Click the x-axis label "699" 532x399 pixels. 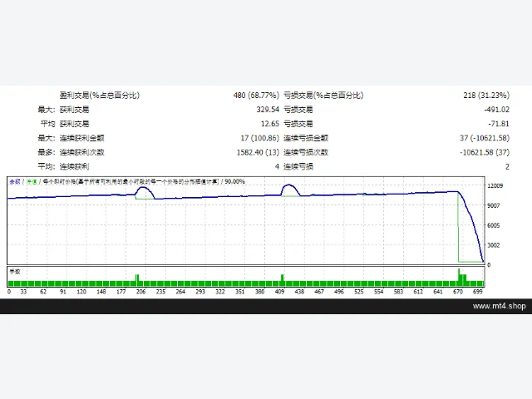[478, 292]
